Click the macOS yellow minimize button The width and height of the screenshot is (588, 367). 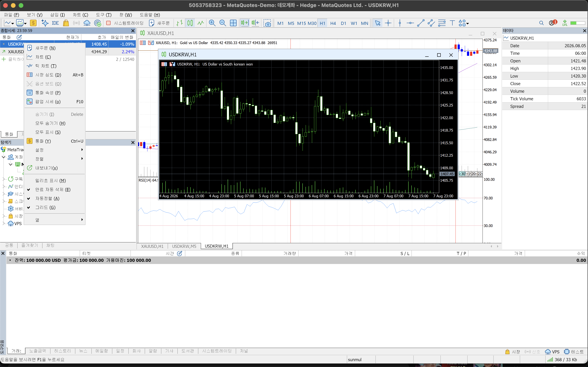13,5
